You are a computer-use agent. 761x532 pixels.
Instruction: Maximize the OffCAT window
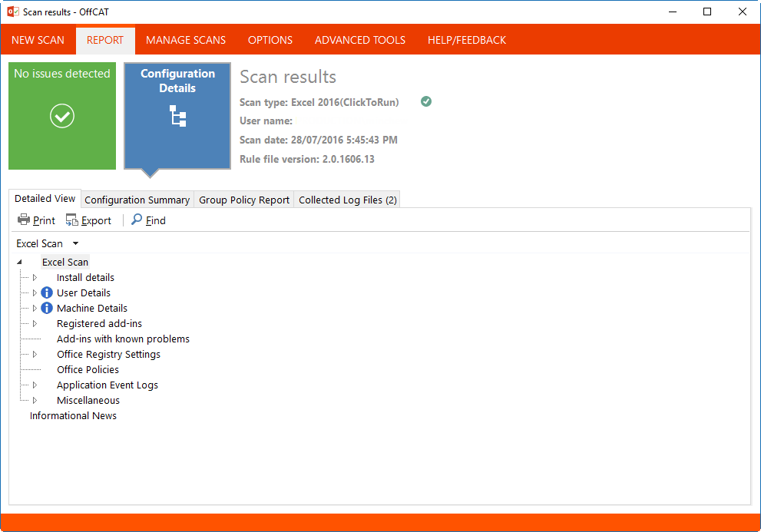707,12
